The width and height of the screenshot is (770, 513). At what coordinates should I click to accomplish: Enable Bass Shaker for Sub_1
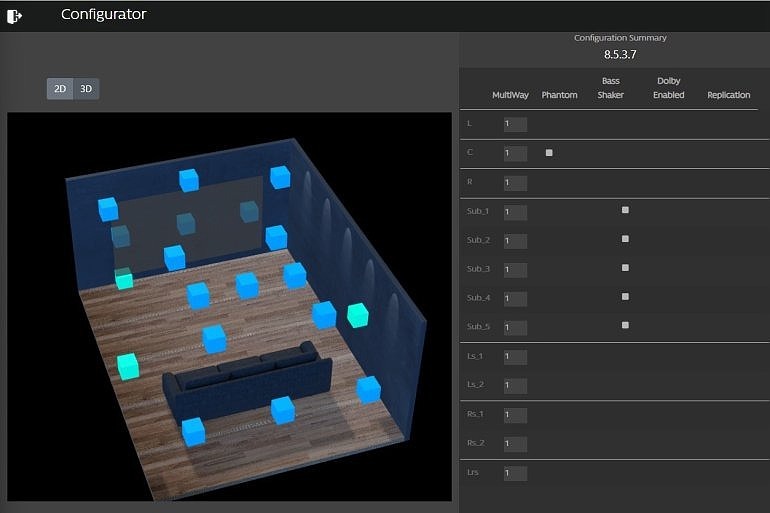point(625,210)
